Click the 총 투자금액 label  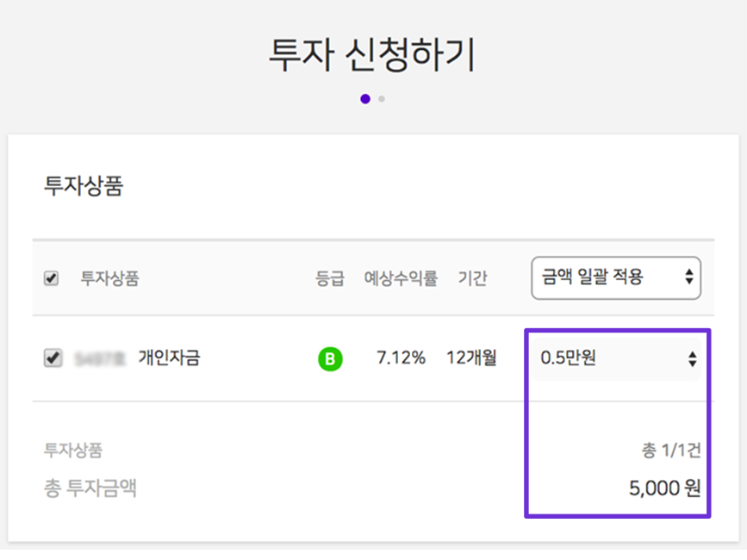90,488
